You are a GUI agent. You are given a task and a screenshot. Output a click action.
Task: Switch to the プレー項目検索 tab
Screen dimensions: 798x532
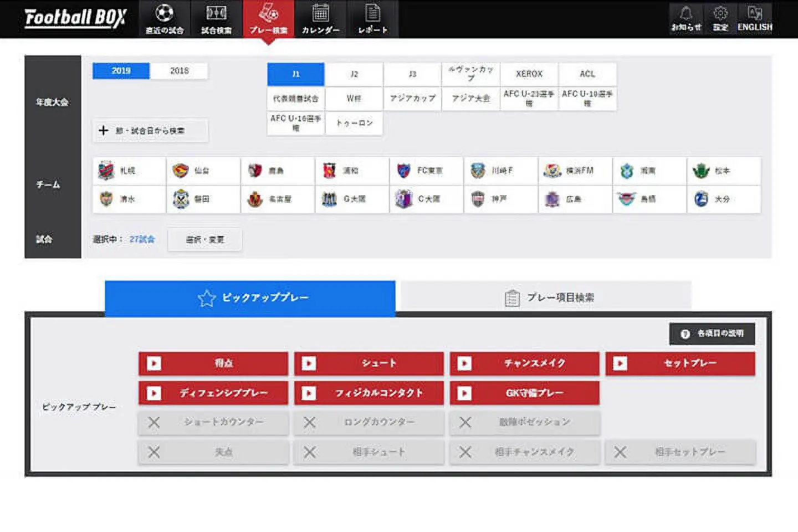point(546,298)
